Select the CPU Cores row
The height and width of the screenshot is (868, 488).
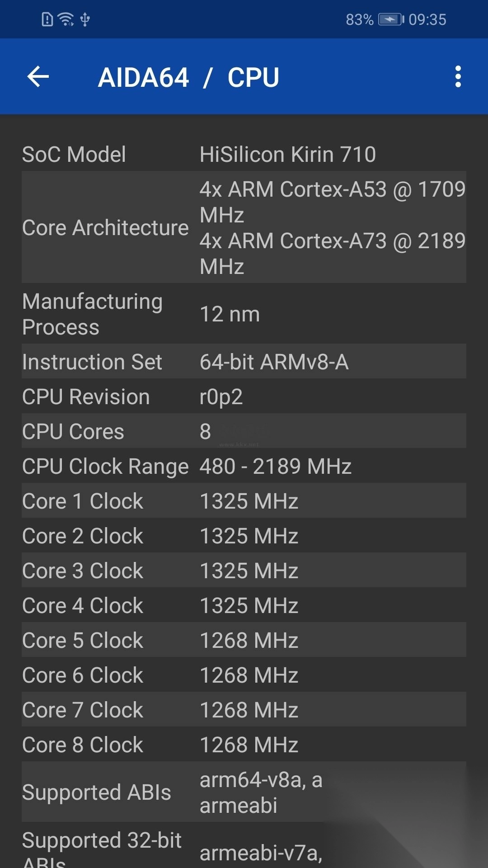pyautogui.click(x=244, y=431)
